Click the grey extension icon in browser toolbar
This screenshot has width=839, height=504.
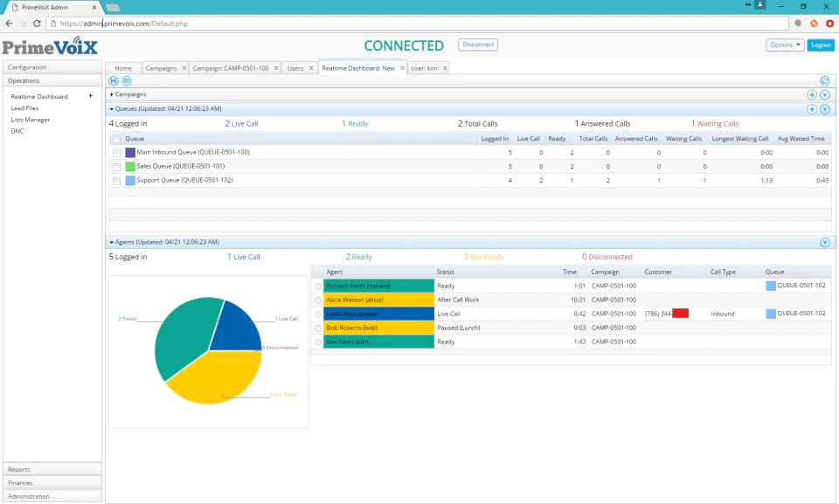pyautogui.click(x=798, y=24)
